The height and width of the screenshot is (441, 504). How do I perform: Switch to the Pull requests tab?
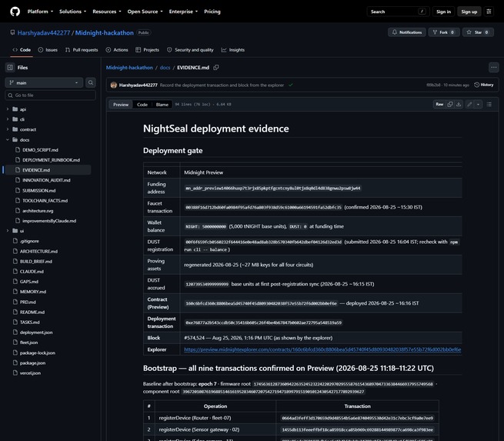(82, 50)
